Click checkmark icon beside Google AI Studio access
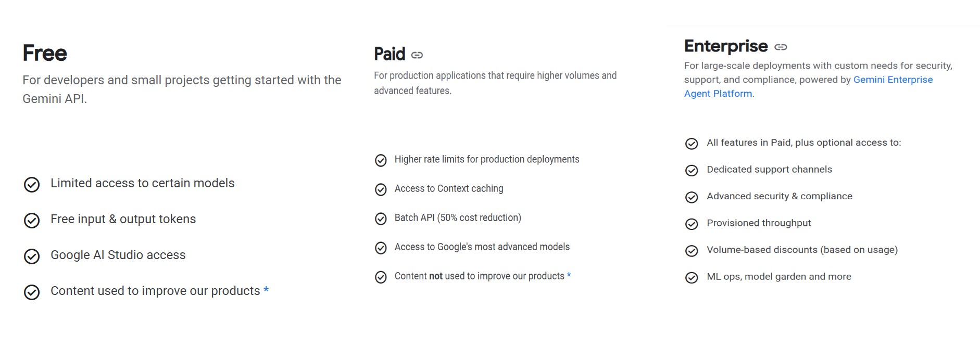This screenshot has width=980, height=347. point(32,256)
